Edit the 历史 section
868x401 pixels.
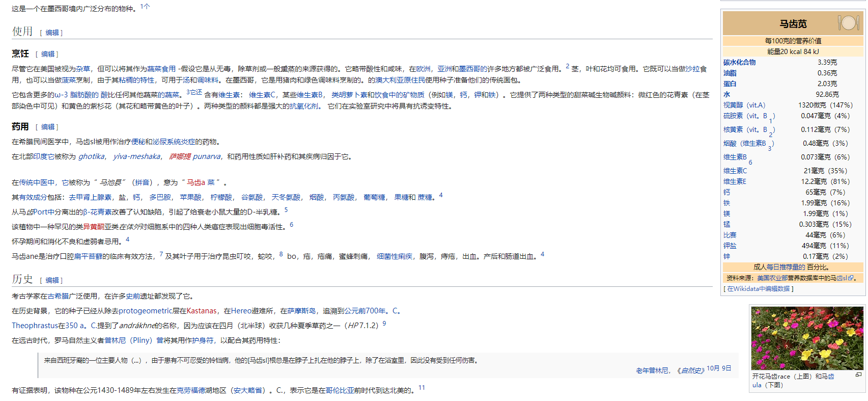tap(51, 280)
